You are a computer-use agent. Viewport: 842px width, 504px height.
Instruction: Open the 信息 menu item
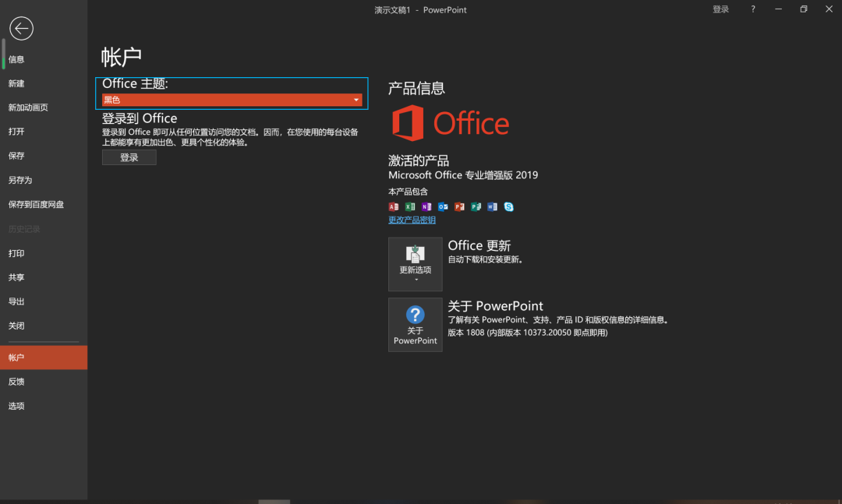coord(44,59)
